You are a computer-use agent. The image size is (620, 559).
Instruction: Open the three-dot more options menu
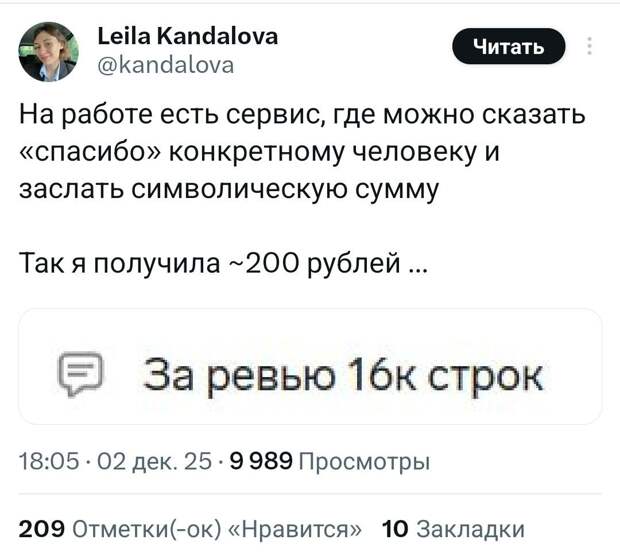click(589, 47)
